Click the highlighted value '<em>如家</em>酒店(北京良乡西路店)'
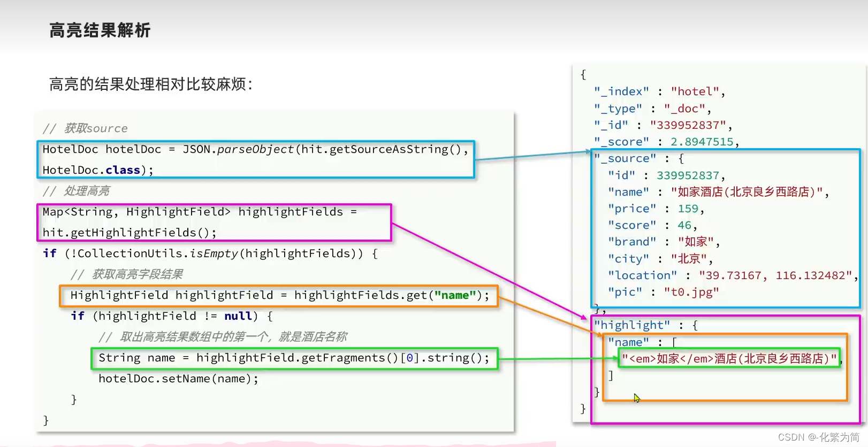Screen dimensions: 868x447 [729, 358]
